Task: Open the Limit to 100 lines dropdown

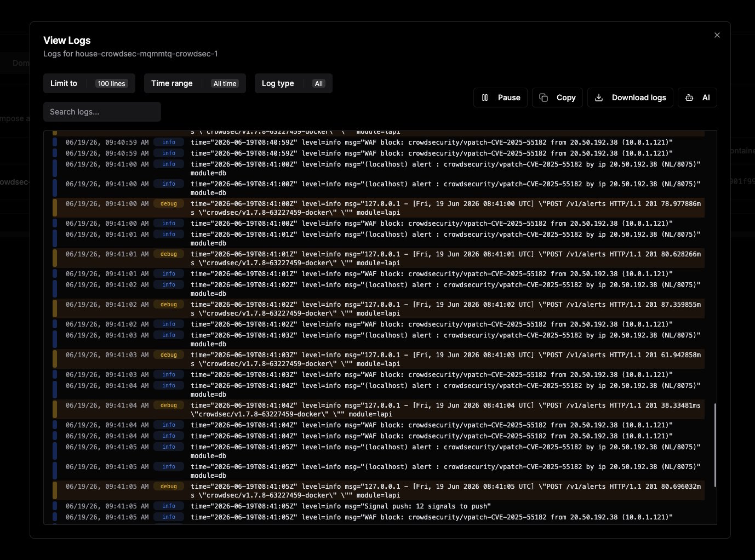Action: pyautogui.click(x=89, y=83)
